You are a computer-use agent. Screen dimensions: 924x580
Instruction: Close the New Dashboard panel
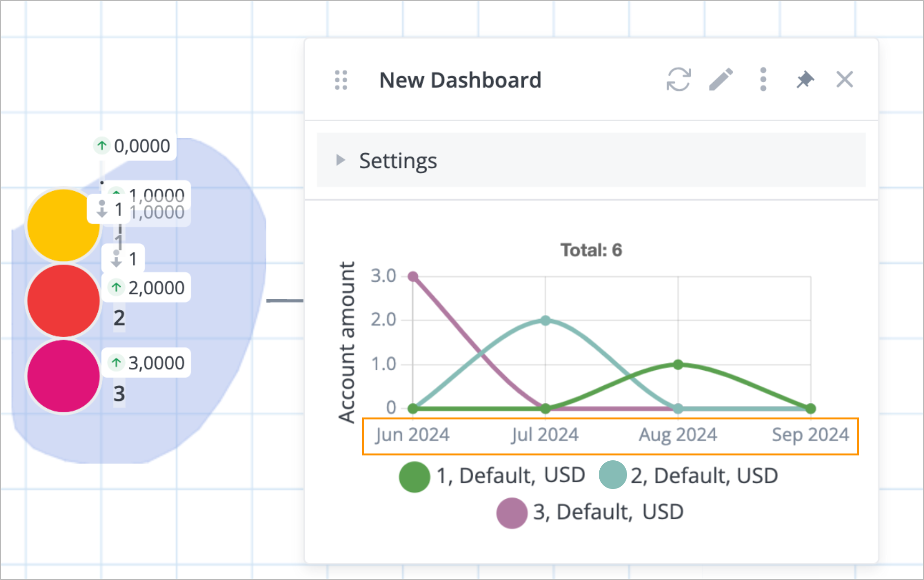click(845, 79)
